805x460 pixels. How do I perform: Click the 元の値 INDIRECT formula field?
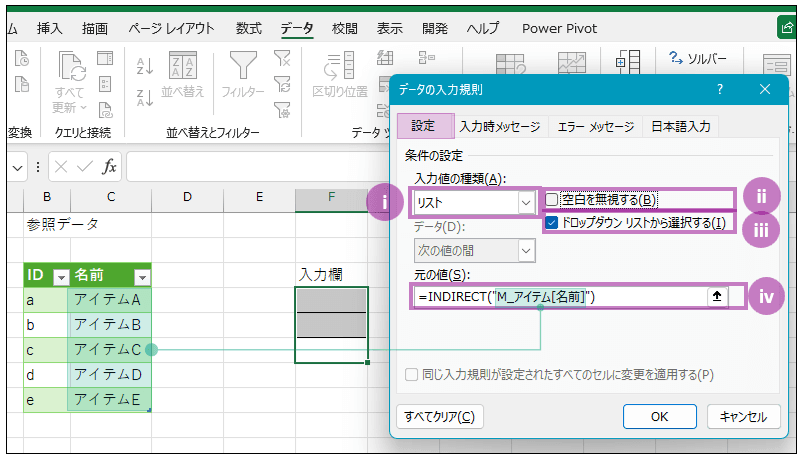560,297
